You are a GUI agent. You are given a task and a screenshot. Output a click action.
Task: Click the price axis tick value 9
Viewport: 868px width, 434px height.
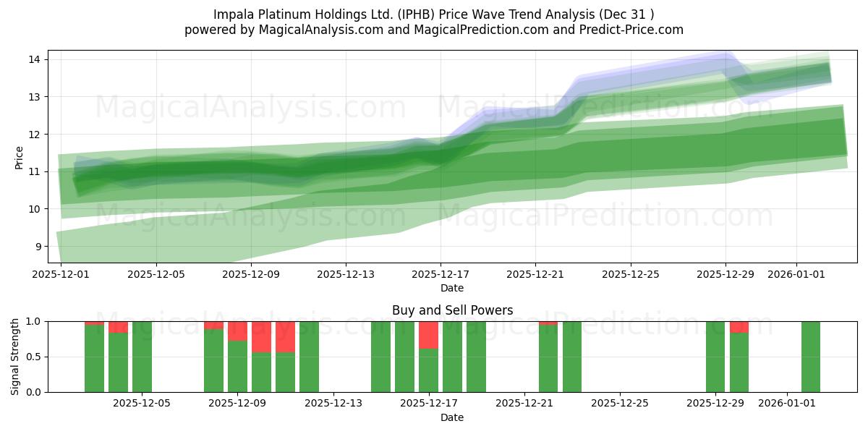pyautogui.click(x=41, y=247)
